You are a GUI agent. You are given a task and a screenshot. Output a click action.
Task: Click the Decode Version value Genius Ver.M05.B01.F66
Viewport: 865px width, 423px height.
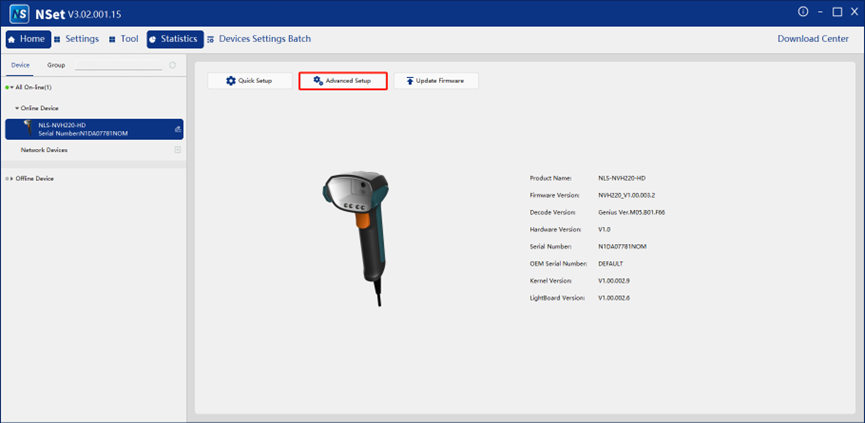[x=631, y=212]
